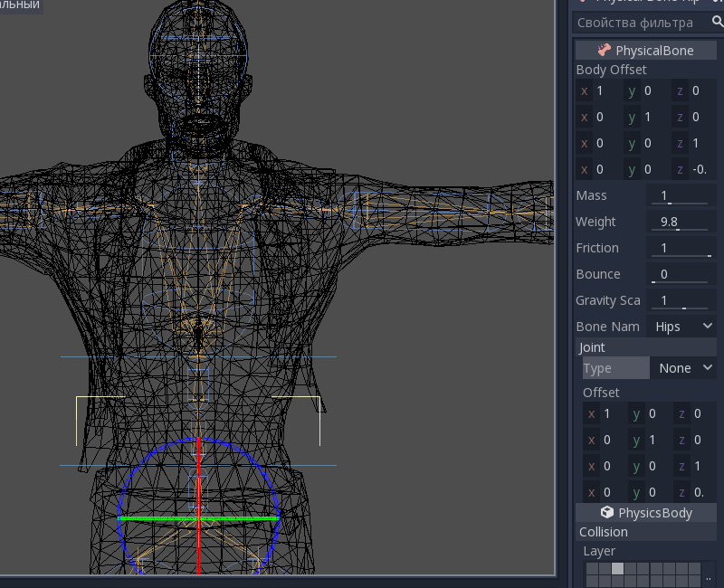
Task: Click the Weight property label
Action: [595, 222]
